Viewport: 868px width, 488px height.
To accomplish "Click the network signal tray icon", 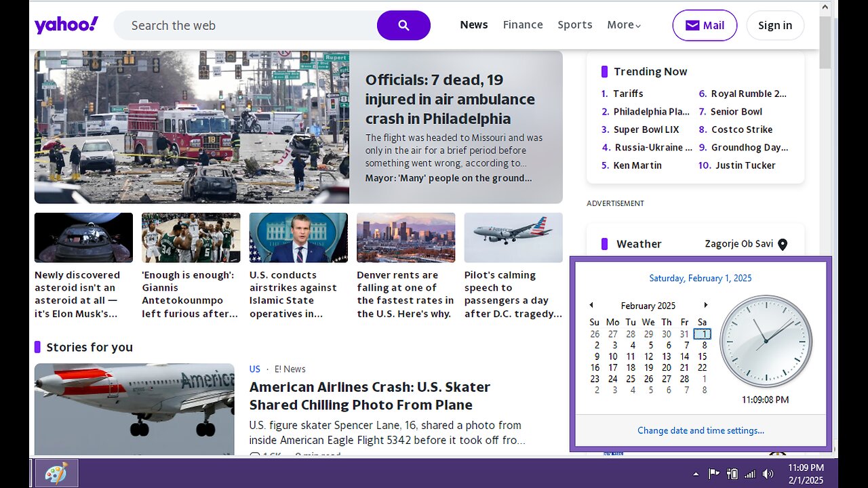I will (x=750, y=474).
